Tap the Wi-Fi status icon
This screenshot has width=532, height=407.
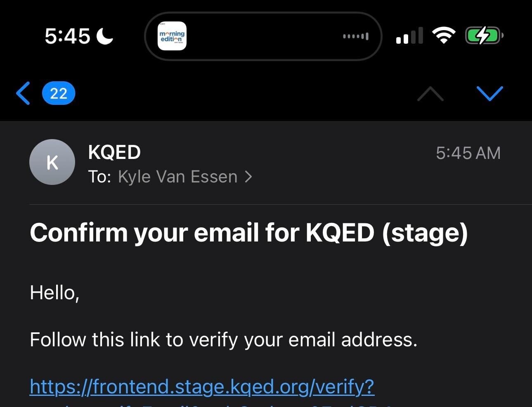(x=444, y=36)
